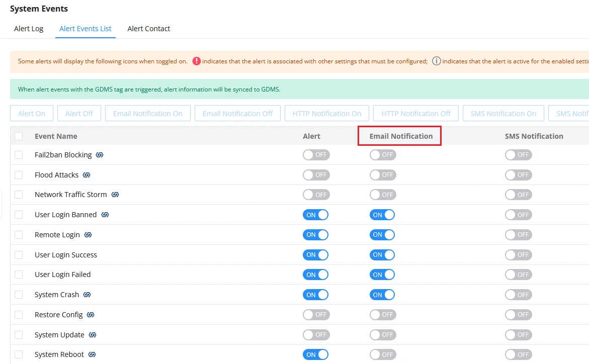Disable Email Notification for User Login Success
This screenshot has height=364, width=589.
[x=382, y=255]
